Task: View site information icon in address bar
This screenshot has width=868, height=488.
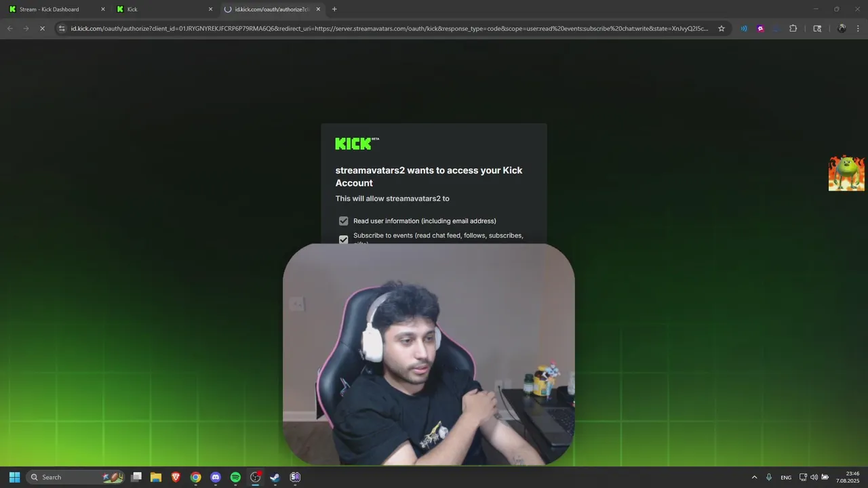Action: (62, 28)
